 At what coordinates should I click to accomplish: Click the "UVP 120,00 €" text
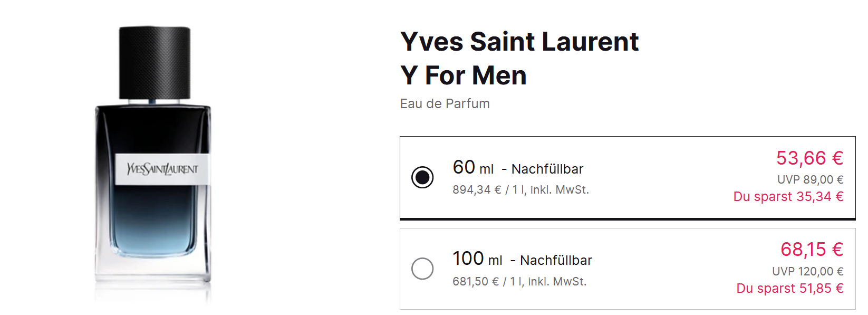point(807,271)
